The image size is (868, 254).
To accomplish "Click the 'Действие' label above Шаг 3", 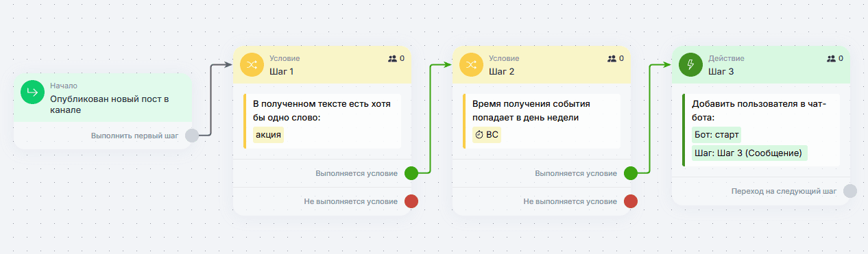I will coord(726,59).
